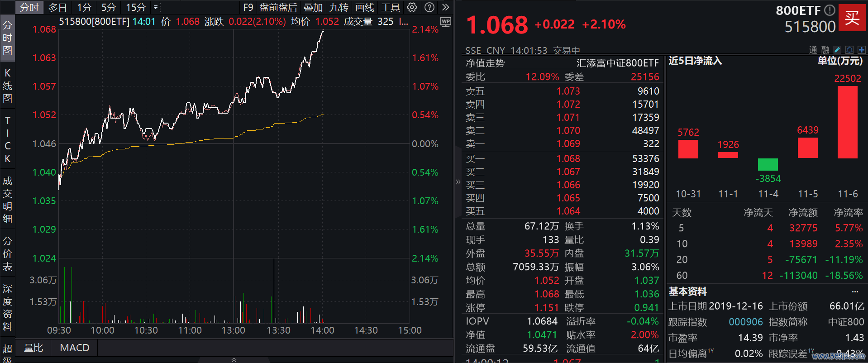Switch to the MACD tab

[75, 348]
